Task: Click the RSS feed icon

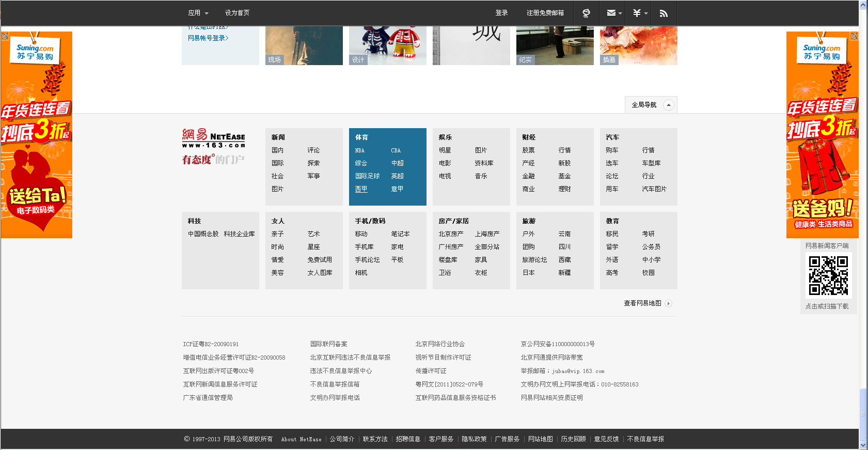Action: 664,13
